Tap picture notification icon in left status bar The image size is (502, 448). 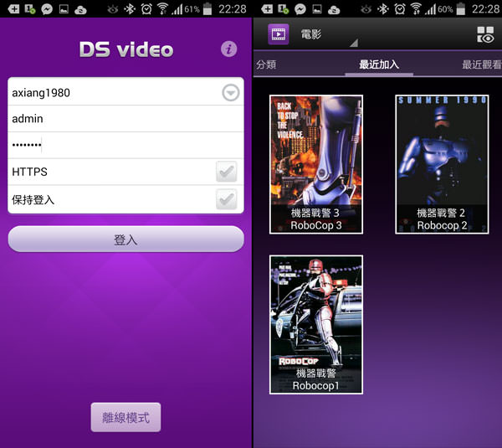64,9
